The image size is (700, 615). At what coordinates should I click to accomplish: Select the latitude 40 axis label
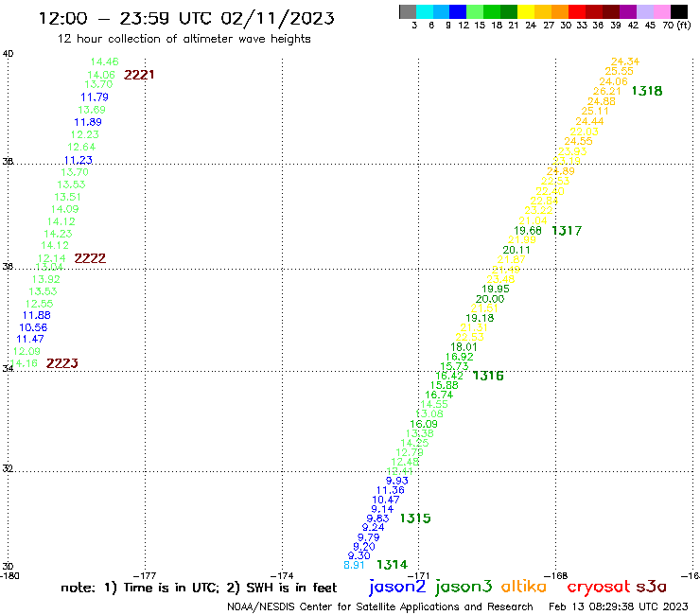(8, 54)
